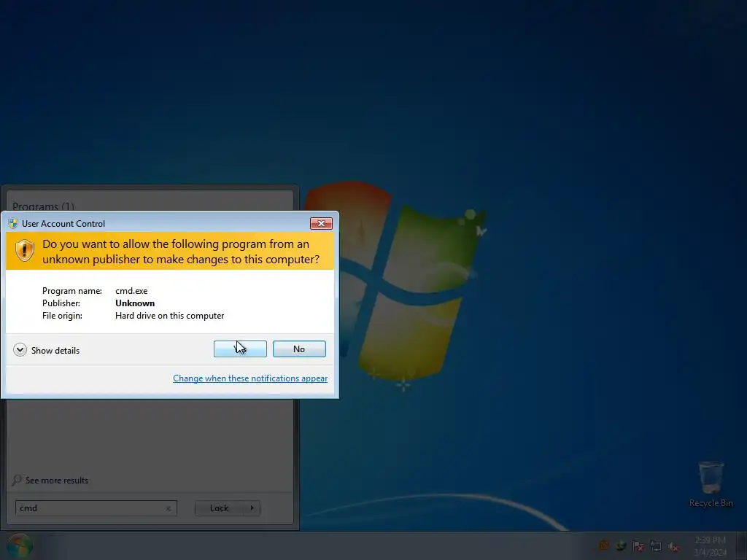Click the program name cmd.exe
Screen dimensions: 747x560
(131, 291)
